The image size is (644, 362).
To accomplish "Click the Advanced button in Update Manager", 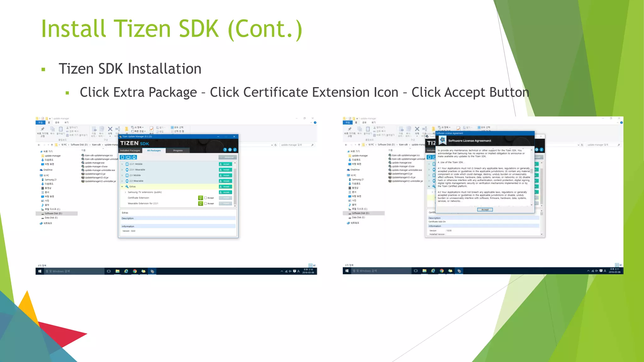I will 228,157.
